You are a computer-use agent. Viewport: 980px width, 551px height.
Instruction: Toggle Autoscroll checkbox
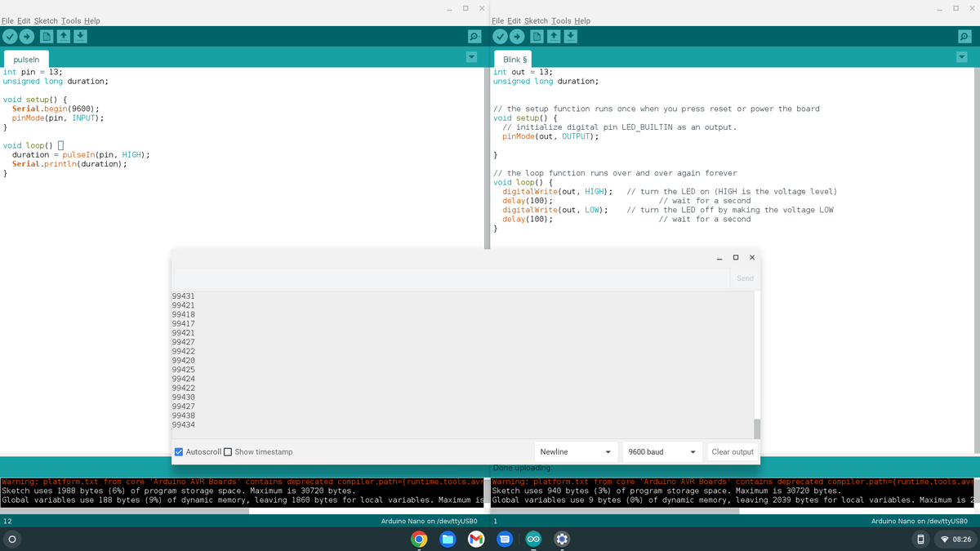179,452
